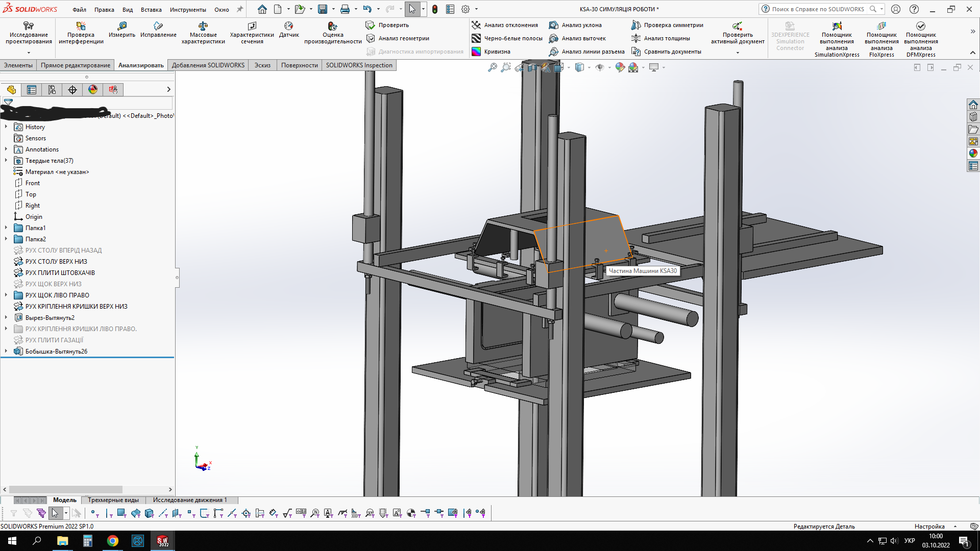The height and width of the screenshot is (551, 980).
Task: Click the Sensor (Датчик) tool
Action: 289,30
